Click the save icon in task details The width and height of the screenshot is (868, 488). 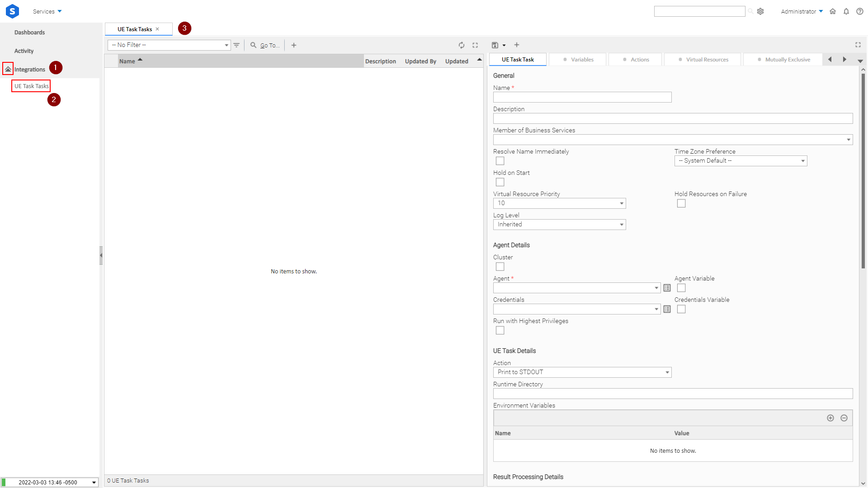[x=495, y=45]
